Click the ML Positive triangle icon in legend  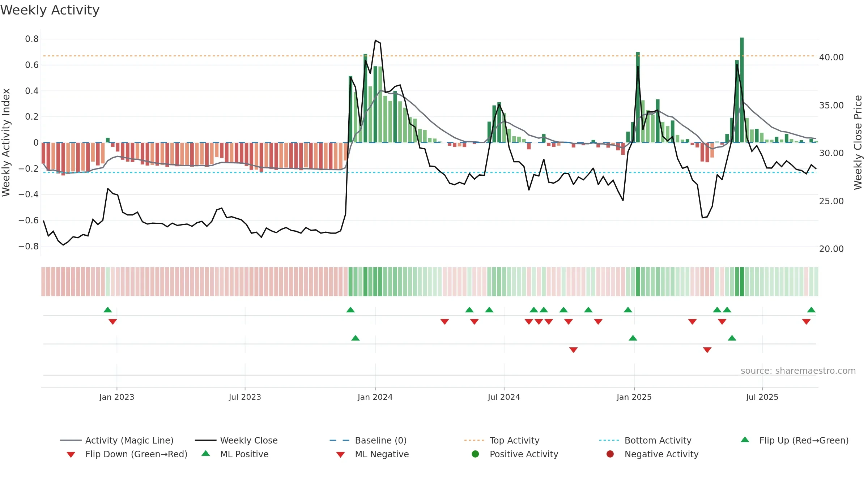[206, 453]
